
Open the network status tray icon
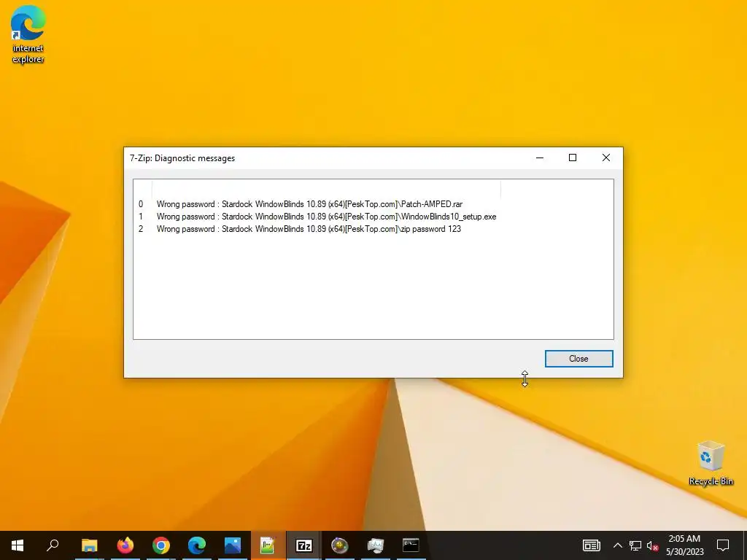click(x=635, y=545)
